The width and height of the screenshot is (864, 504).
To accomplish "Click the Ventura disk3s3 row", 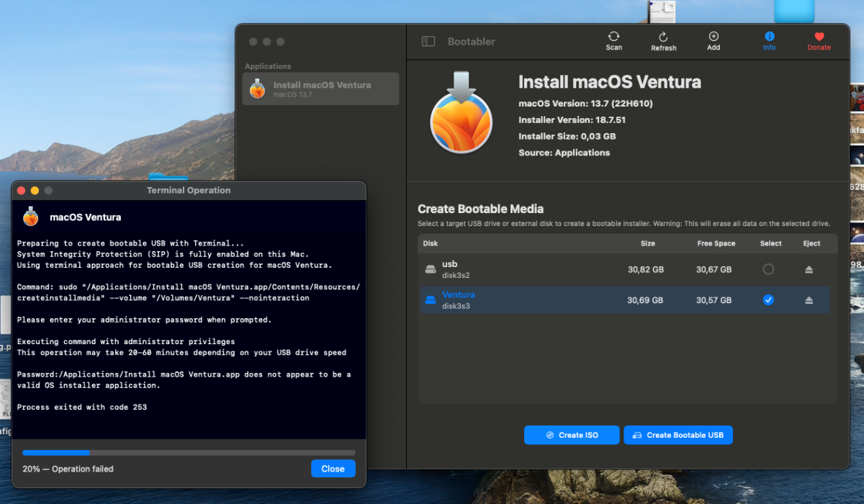I will pyautogui.click(x=625, y=300).
